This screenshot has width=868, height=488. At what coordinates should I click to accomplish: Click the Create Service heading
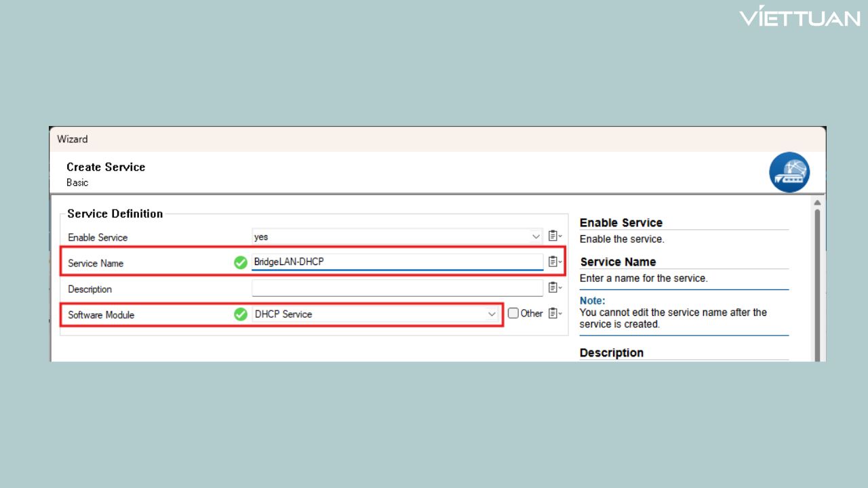(106, 167)
